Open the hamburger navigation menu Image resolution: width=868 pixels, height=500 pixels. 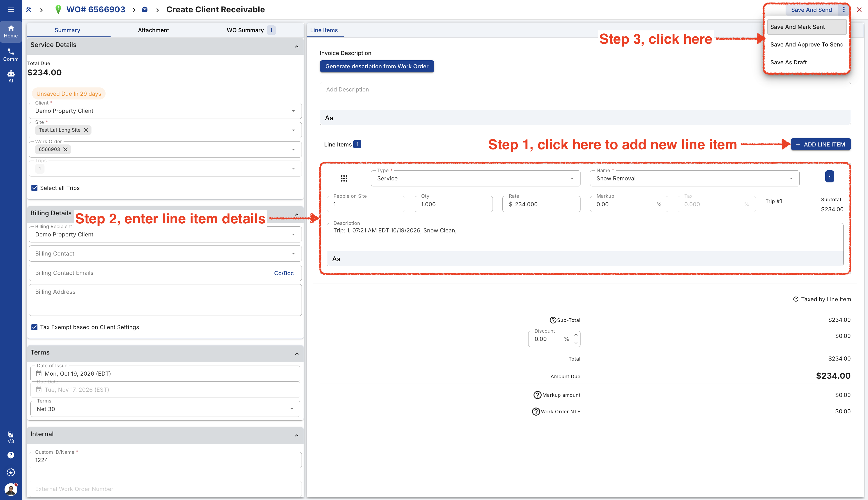click(11, 10)
